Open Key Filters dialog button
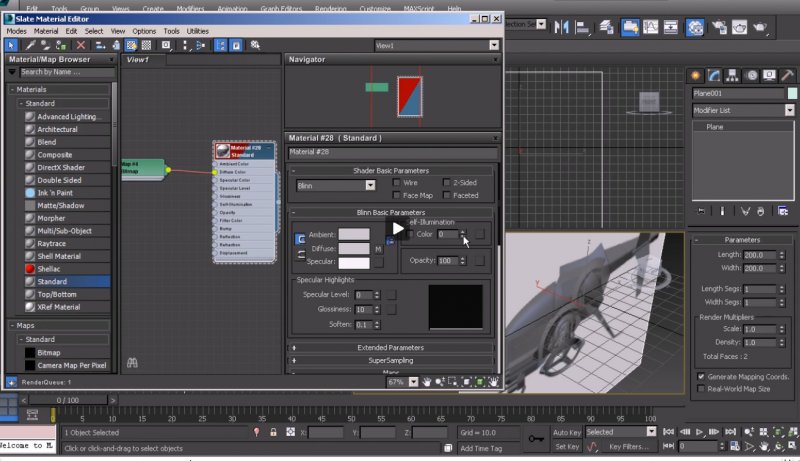This screenshot has height=461, width=800. click(x=629, y=447)
